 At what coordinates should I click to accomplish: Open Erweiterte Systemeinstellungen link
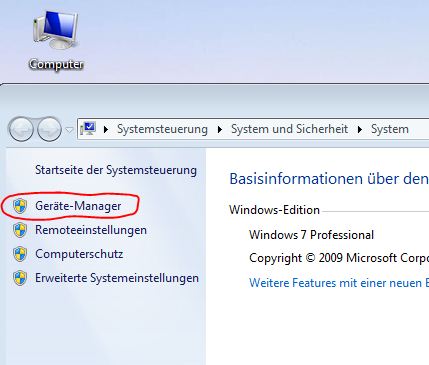[x=117, y=278]
